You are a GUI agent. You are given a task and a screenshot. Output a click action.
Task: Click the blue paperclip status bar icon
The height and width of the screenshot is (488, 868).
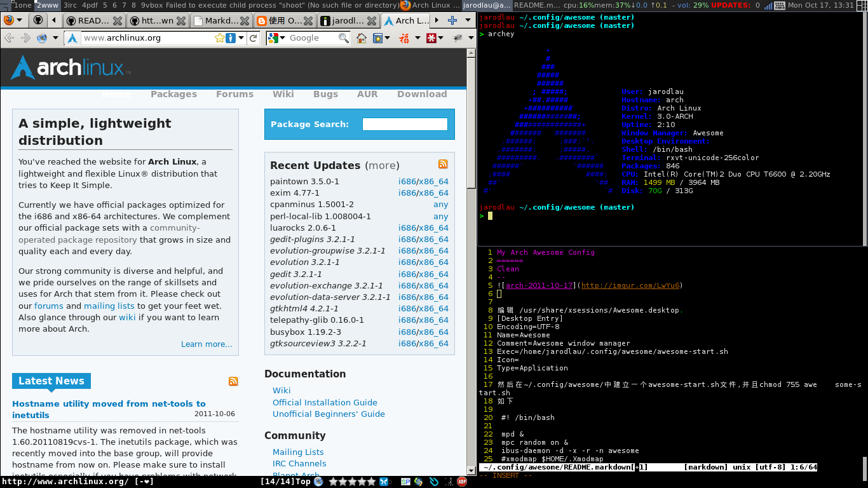pos(434,482)
